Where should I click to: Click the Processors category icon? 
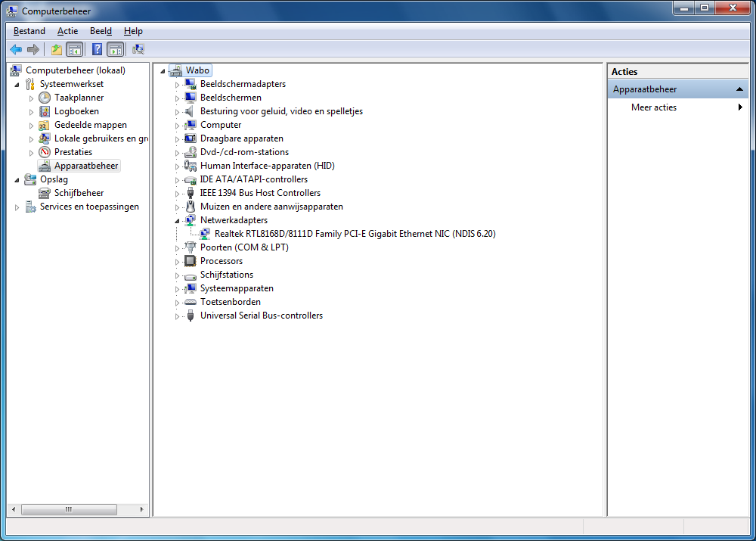(190, 261)
